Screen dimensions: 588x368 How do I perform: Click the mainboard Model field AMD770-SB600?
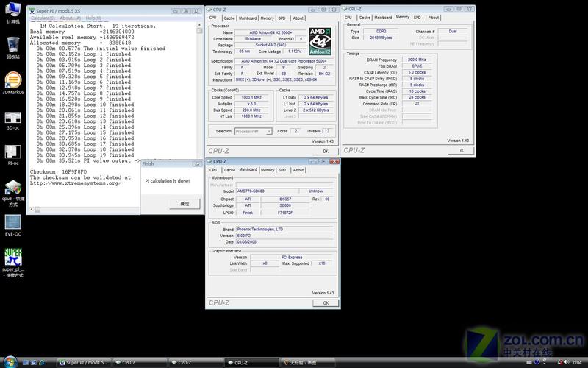pos(267,191)
